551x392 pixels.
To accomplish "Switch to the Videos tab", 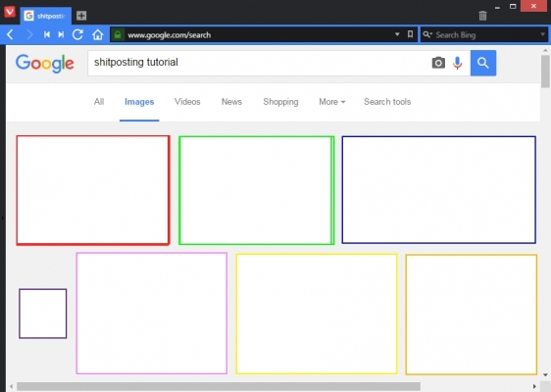I will tap(187, 102).
